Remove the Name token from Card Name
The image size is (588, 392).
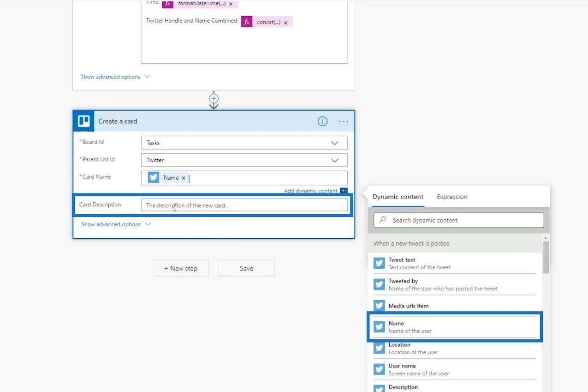[184, 178]
